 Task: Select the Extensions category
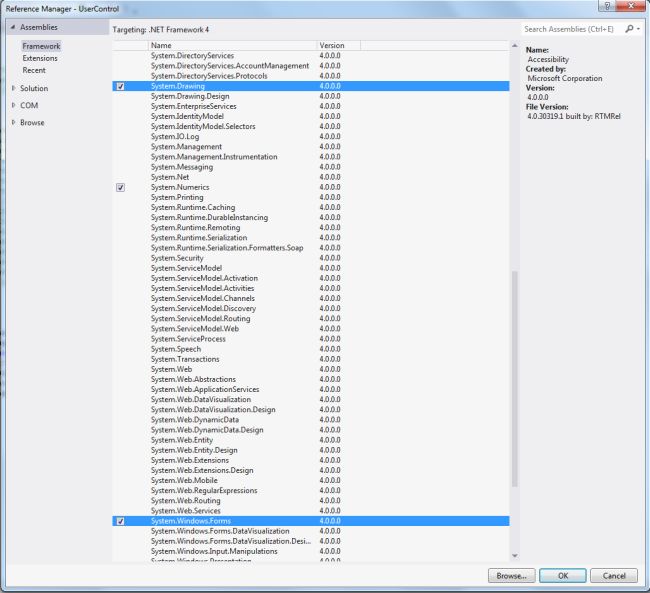[x=40, y=58]
